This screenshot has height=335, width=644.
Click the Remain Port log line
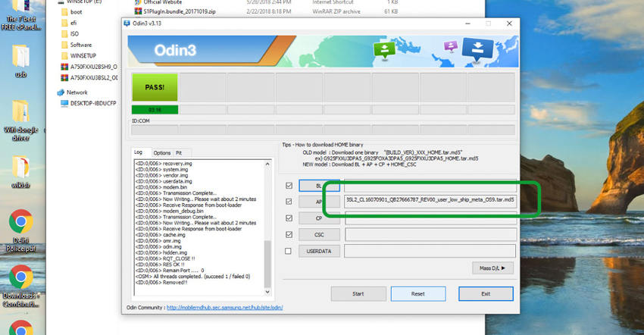tap(169, 271)
